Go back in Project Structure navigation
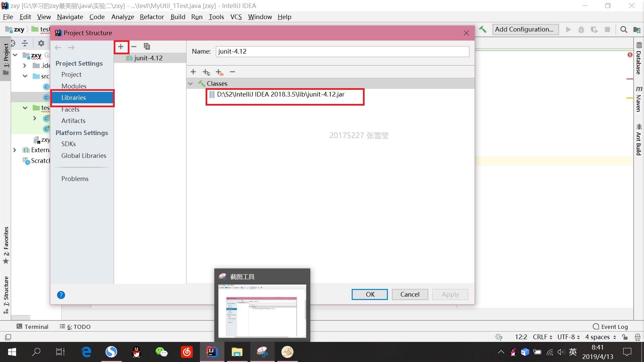The width and height of the screenshot is (644, 362). pyautogui.click(x=58, y=48)
